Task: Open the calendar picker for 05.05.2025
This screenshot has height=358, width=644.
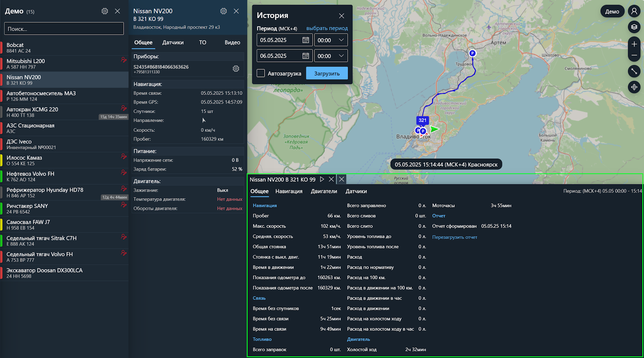Action: (x=306, y=40)
